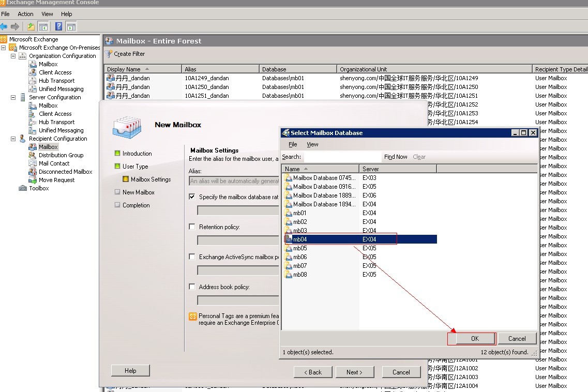Click the Create Filter funnel icon

pyautogui.click(x=109, y=54)
